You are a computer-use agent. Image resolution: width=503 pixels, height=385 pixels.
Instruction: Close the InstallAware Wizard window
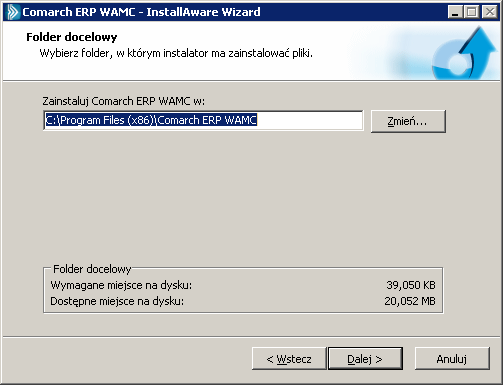[490, 12]
